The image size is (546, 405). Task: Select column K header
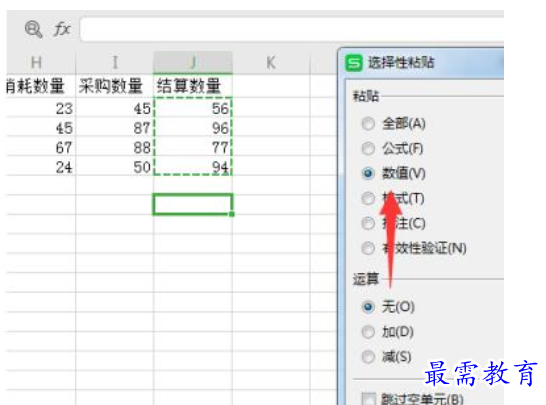pos(271,63)
